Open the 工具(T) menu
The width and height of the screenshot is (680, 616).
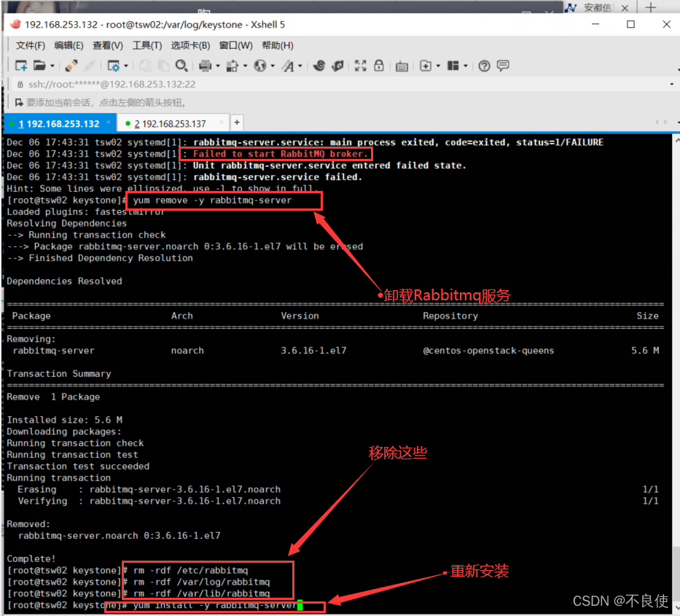147,45
